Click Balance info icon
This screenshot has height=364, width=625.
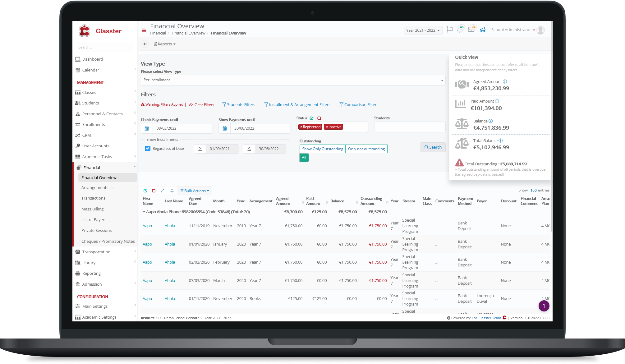[490, 121]
